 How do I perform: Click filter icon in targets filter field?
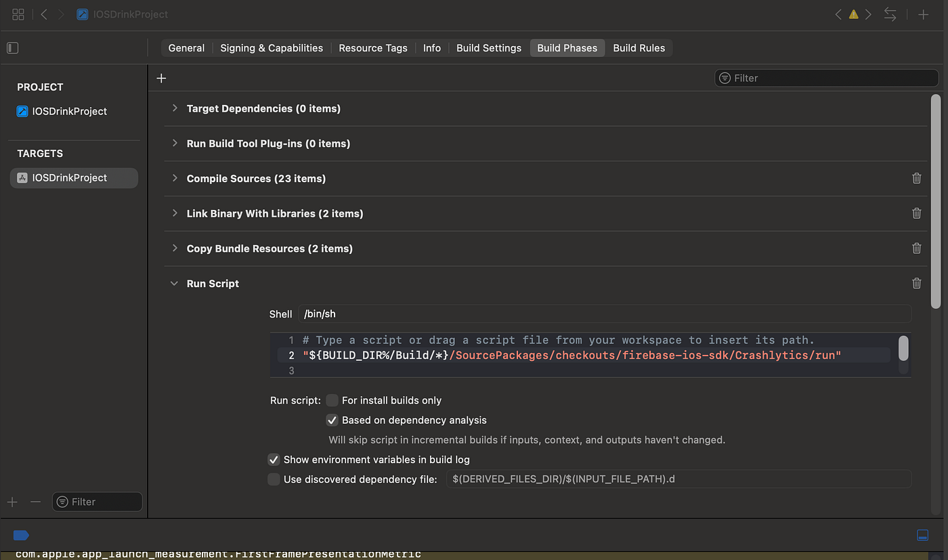click(x=63, y=502)
